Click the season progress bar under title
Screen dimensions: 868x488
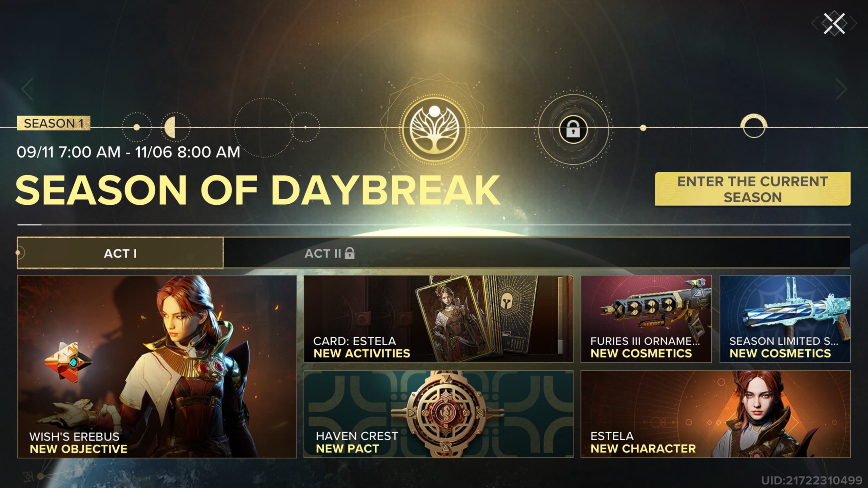pyautogui.click(x=434, y=224)
